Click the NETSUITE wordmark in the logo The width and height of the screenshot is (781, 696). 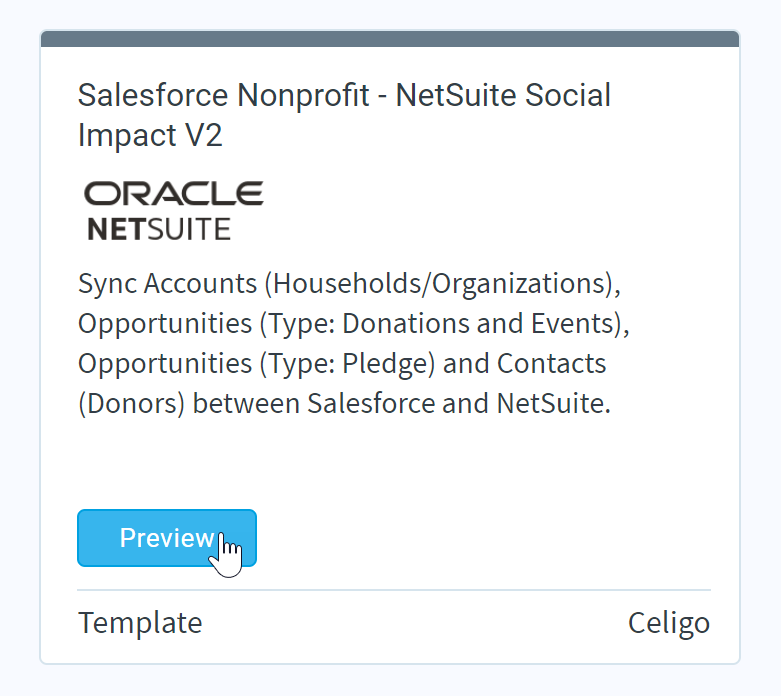pyautogui.click(x=159, y=229)
